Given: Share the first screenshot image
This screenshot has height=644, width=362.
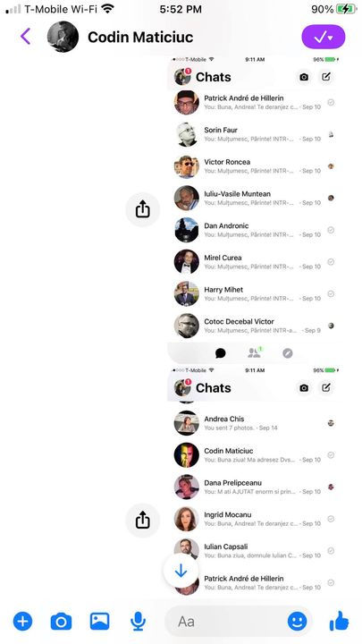Looking at the screenshot, I should click(x=142, y=210).
